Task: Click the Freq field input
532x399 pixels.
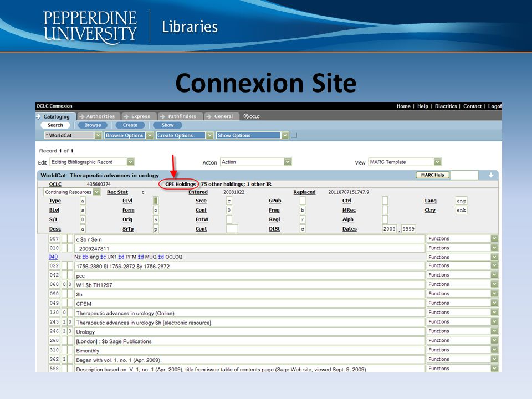Action: tap(303, 211)
